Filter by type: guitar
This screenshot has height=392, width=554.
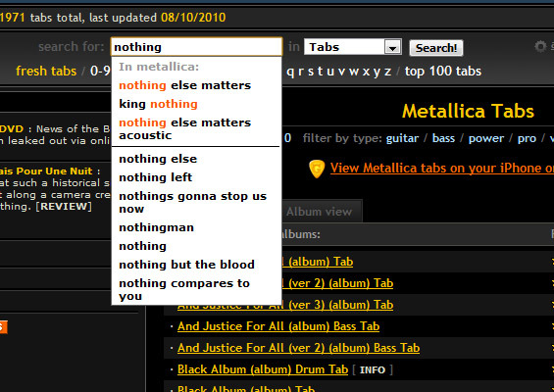[x=402, y=138]
